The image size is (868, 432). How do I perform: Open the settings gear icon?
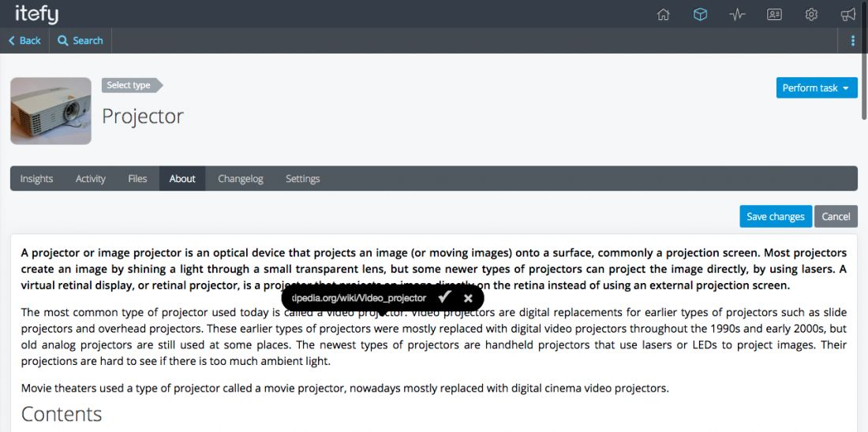(811, 14)
